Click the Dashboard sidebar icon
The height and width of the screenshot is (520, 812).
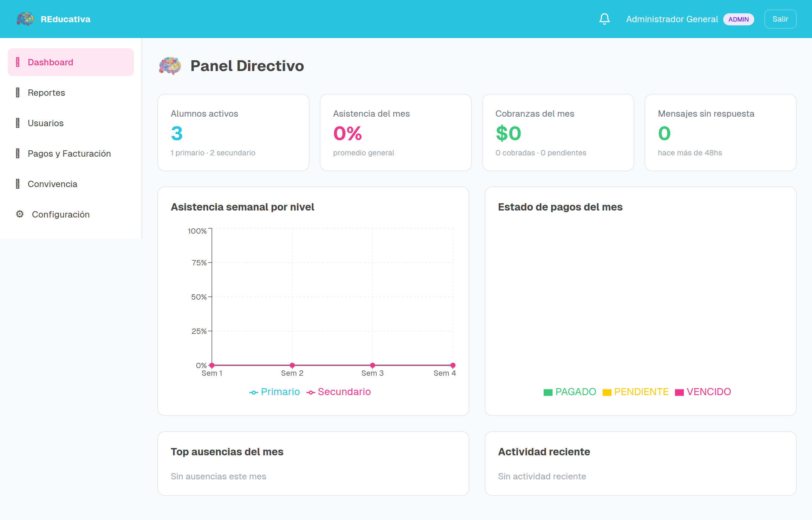pyautogui.click(x=17, y=62)
